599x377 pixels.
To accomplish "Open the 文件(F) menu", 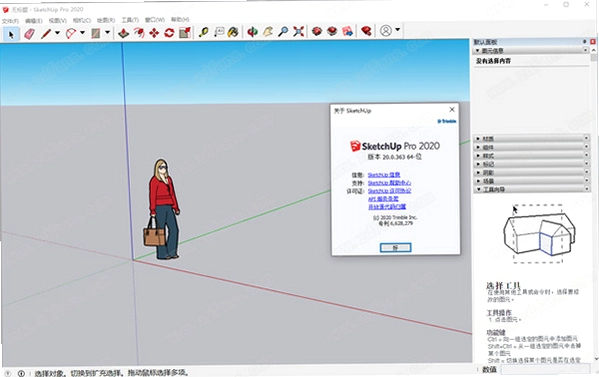I will click(10, 21).
